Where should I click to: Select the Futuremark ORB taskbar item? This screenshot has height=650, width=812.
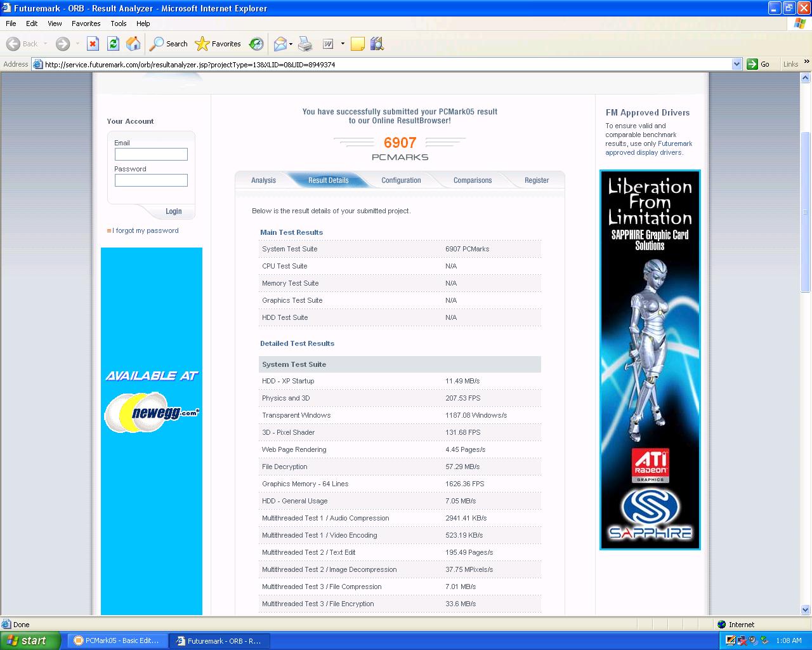(219, 640)
